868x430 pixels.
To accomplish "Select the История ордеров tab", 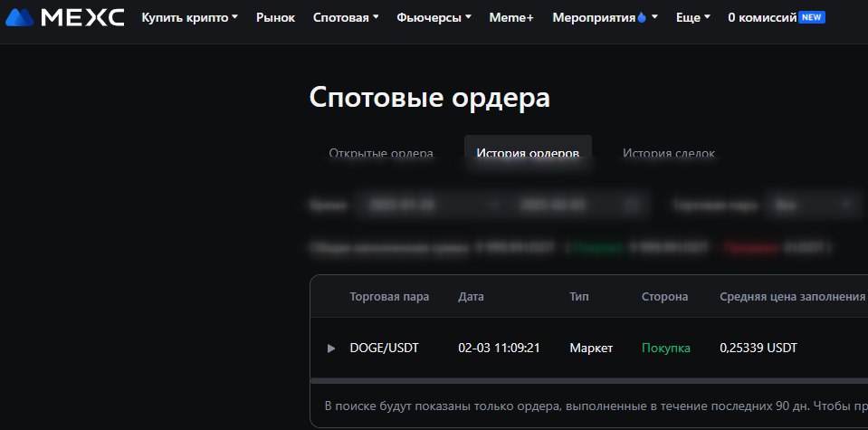I will pos(528,150).
